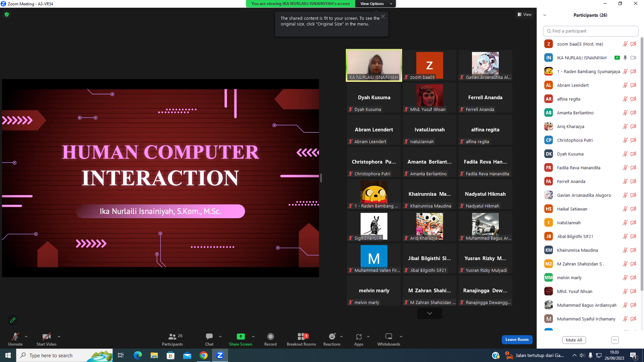Toggle microphone for Dyah Kusuma in participants list
Image resolution: width=644 pixels, height=362 pixels.
click(625, 154)
